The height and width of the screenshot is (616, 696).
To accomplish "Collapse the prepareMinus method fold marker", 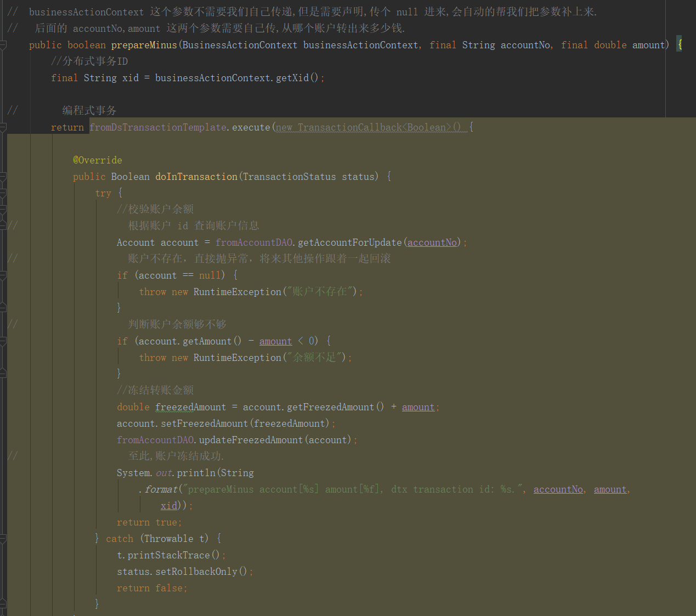I will click(3, 45).
